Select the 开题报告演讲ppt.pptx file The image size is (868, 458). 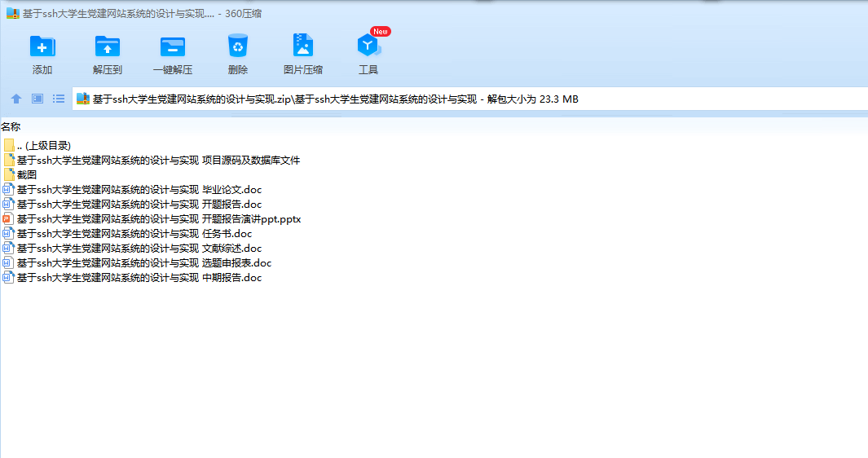pos(152,218)
